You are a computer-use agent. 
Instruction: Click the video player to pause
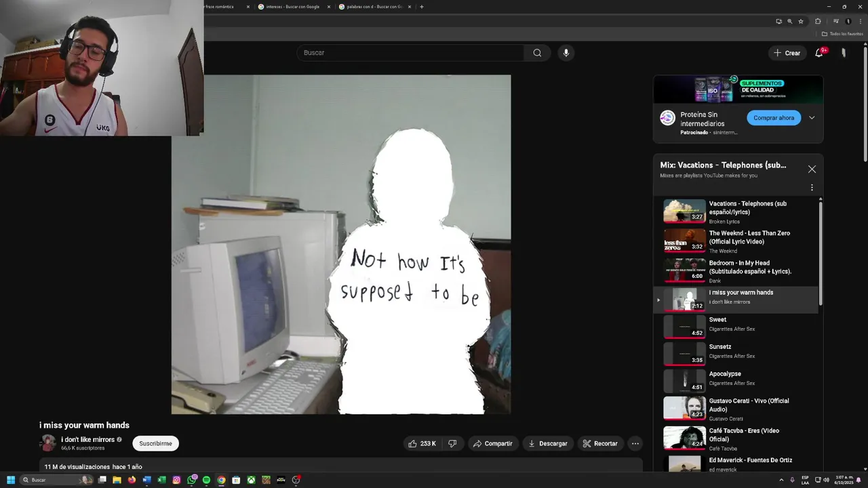click(x=341, y=245)
